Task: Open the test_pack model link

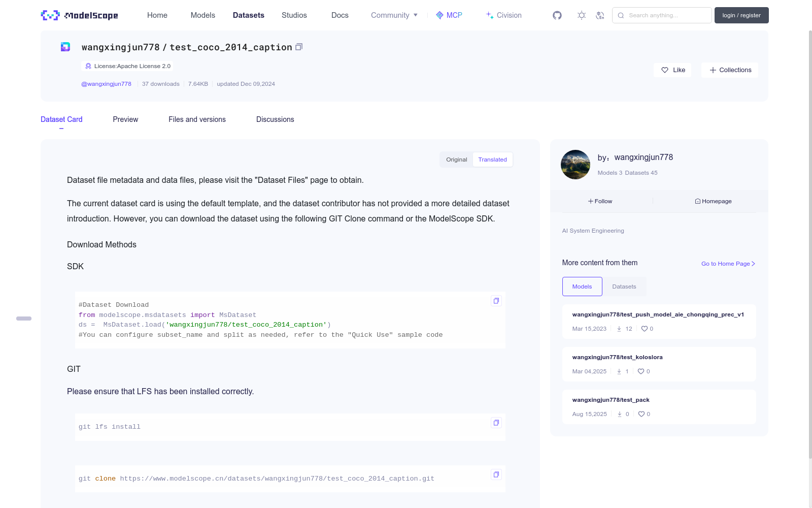Action: click(611, 400)
